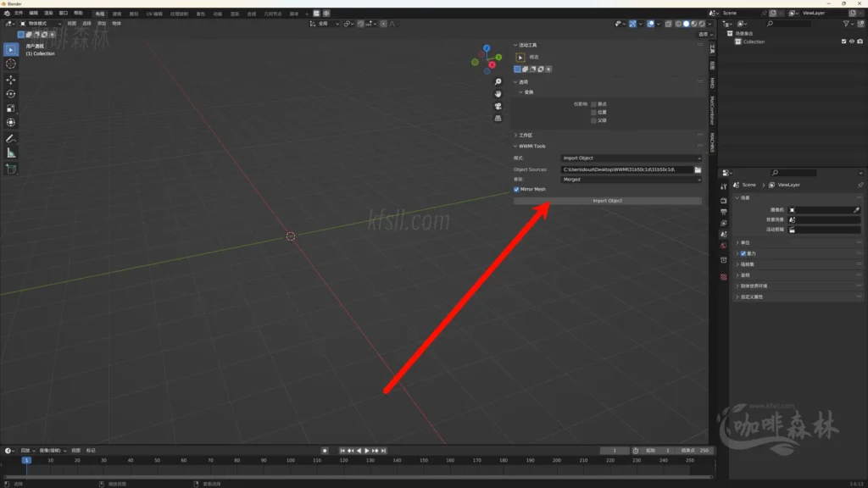Activate the 3D Cursor tool

click(x=11, y=64)
